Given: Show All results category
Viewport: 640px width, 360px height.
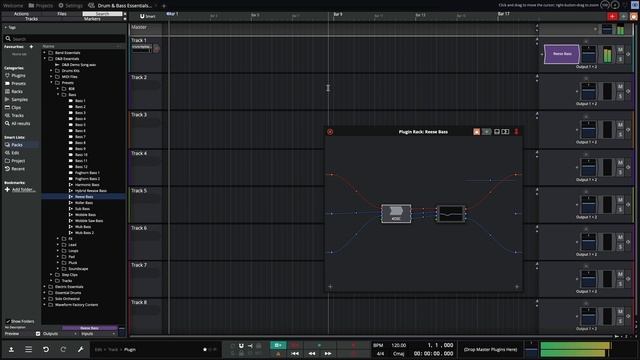Looking at the screenshot, I should tap(17, 123).
